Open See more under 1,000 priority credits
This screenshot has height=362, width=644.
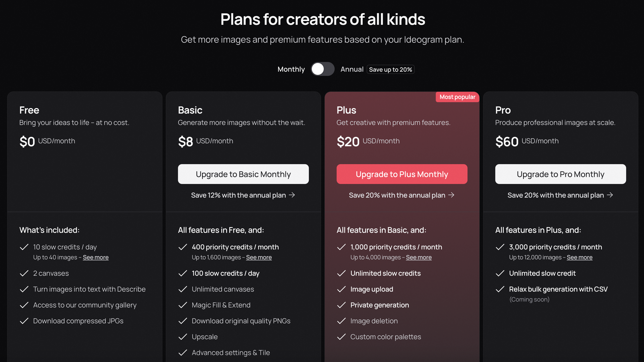[418, 257]
